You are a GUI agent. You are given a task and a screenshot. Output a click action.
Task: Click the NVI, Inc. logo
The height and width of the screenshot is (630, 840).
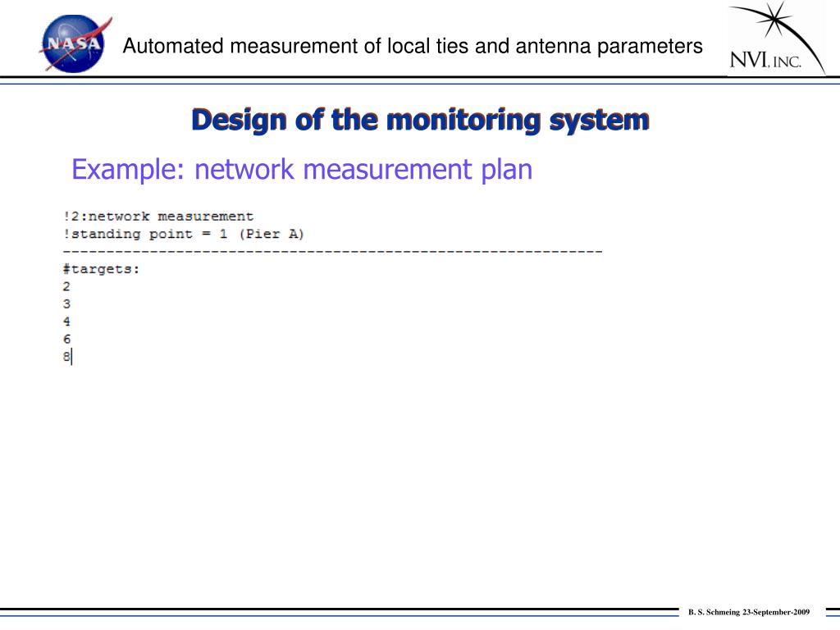click(x=777, y=39)
